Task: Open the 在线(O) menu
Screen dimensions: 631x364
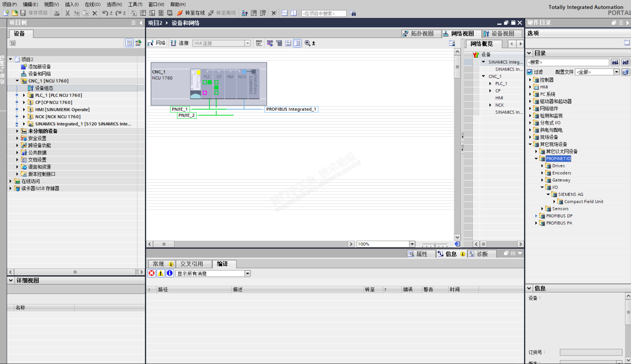Action: click(92, 4)
